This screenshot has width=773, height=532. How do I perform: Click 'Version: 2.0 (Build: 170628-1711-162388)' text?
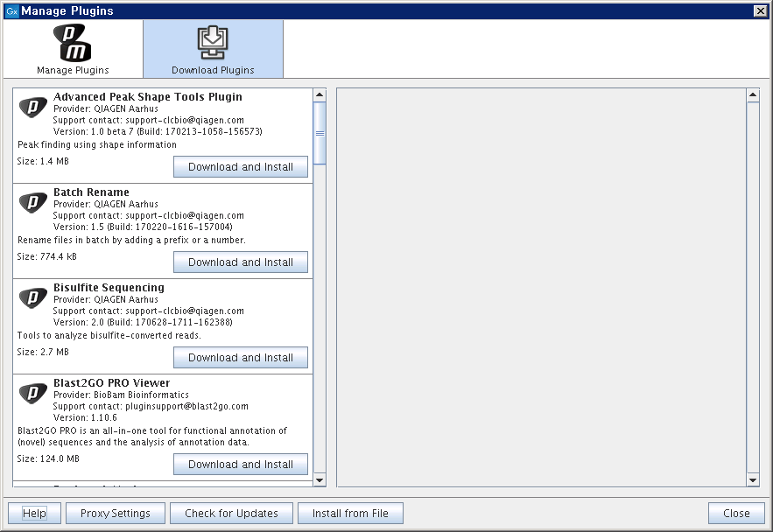pyautogui.click(x=143, y=322)
